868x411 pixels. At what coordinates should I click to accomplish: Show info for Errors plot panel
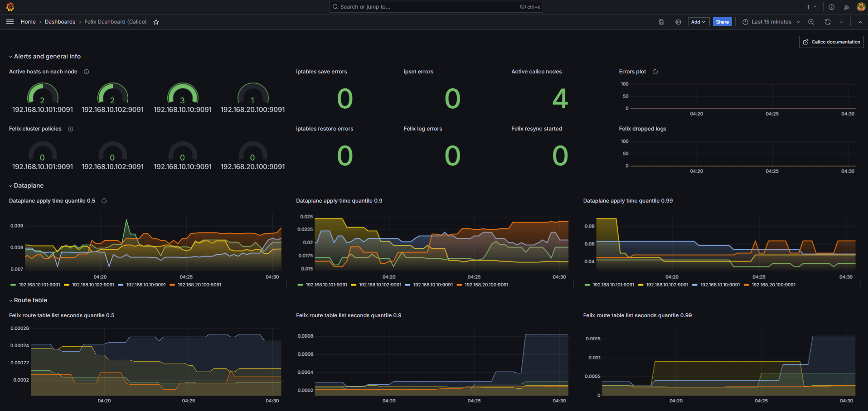click(x=655, y=72)
